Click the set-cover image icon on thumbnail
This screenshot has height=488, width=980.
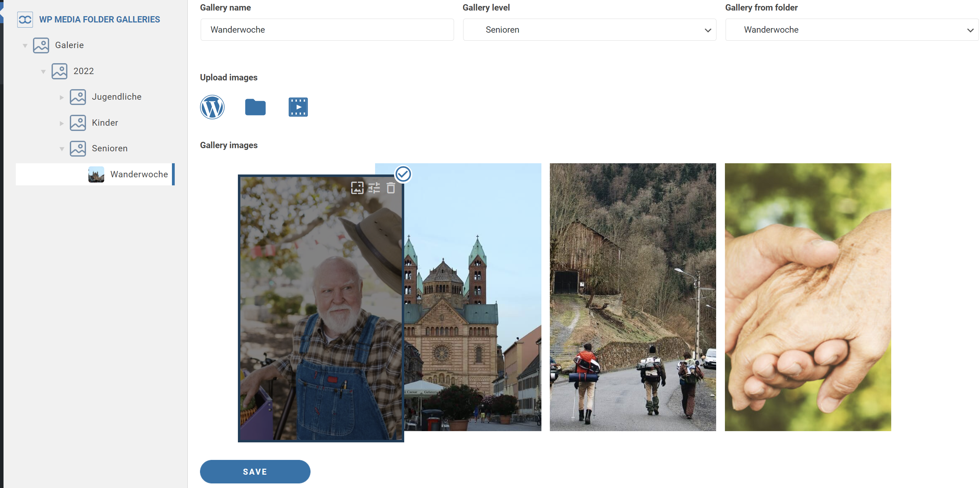point(357,188)
